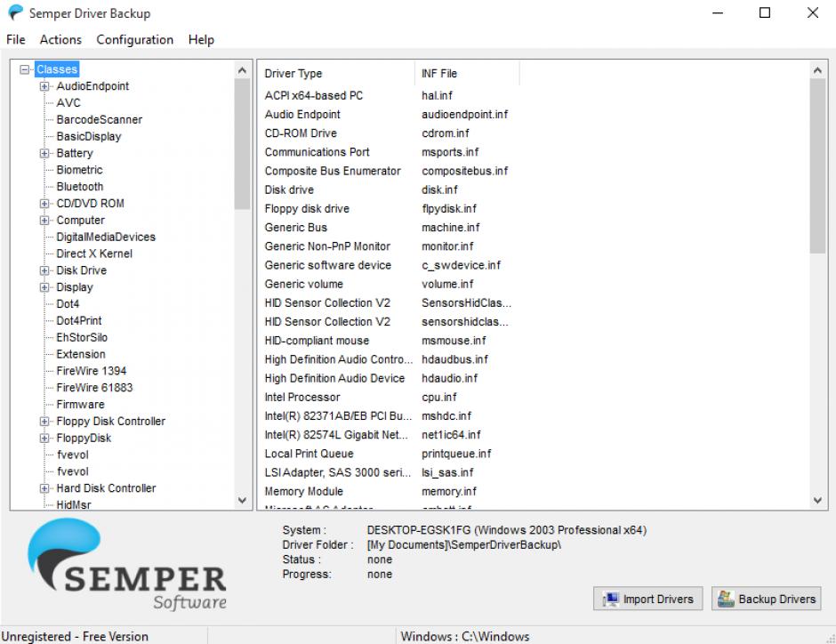Select the Classes tree root
This screenshot has height=644, width=836.
(x=57, y=69)
